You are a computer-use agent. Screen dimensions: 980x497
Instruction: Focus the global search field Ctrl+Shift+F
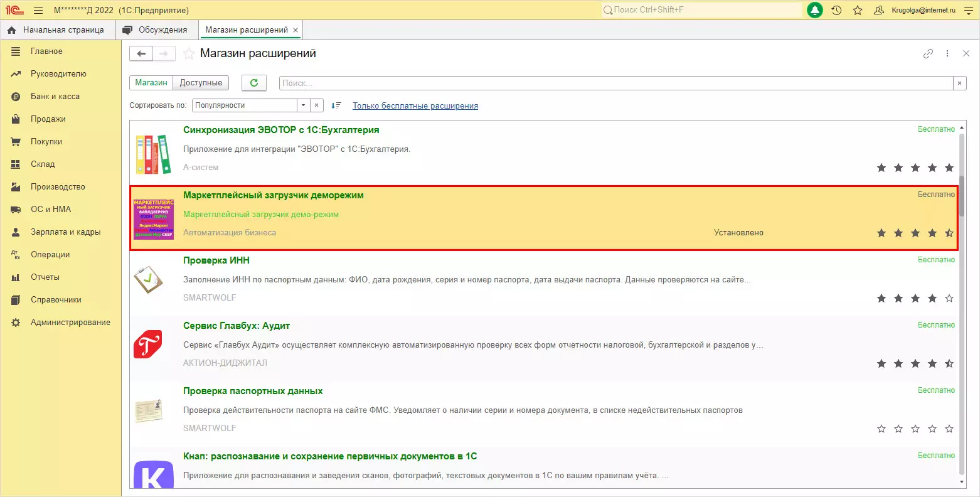click(701, 10)
